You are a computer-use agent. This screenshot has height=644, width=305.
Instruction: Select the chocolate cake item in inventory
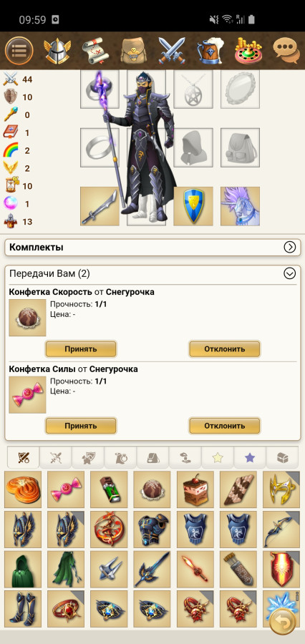click(195, 489)
